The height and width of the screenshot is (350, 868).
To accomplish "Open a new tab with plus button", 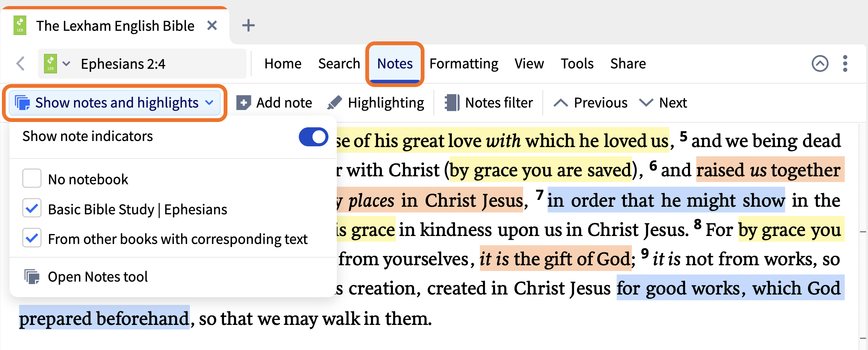I will coord(248,25).
